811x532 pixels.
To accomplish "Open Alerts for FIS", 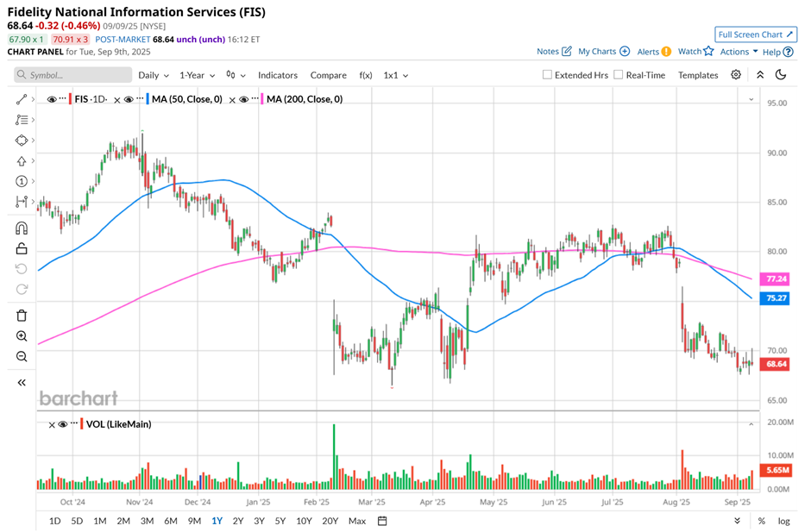I will (x=654, y=51).
